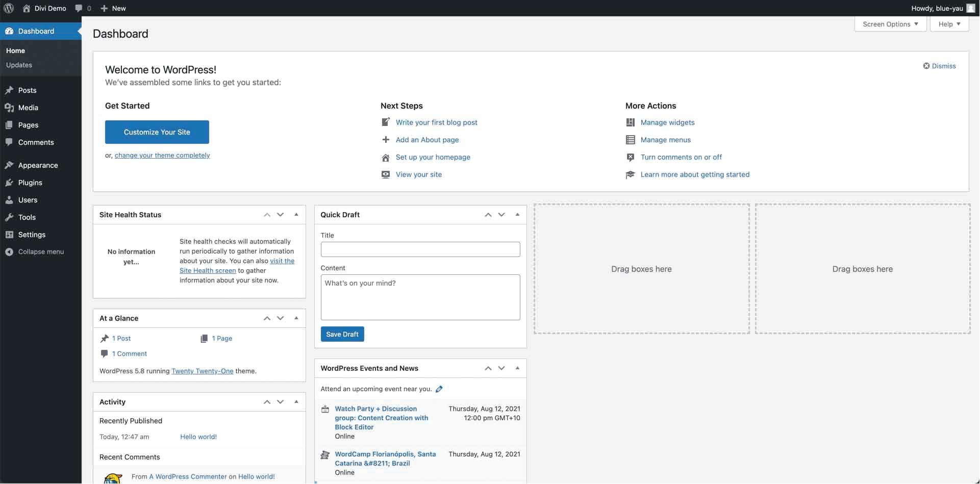
Task: Open the Manage widgets icon
Action: pyautogui.click(x=631, y=122)
